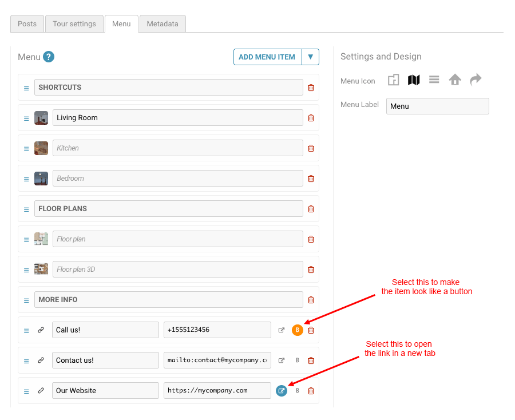
Task: Choose the folded map menu icon
Action: (414, 80)
